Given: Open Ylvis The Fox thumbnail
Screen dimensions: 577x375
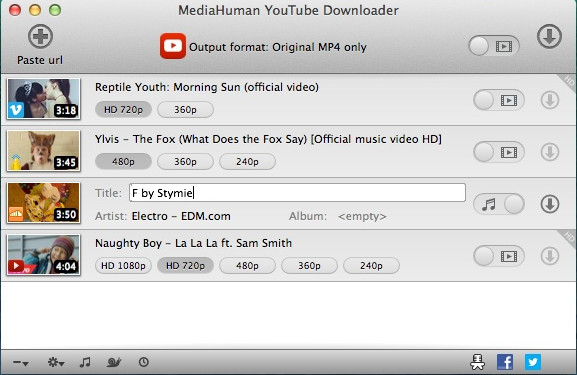Looking at the screenshot, I should coord(43,151).
